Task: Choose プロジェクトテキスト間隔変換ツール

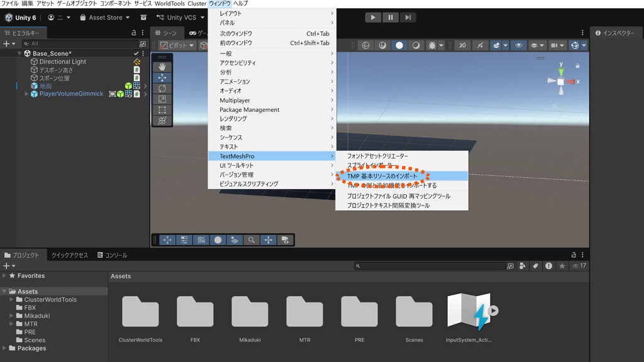Action: [402, 206]
